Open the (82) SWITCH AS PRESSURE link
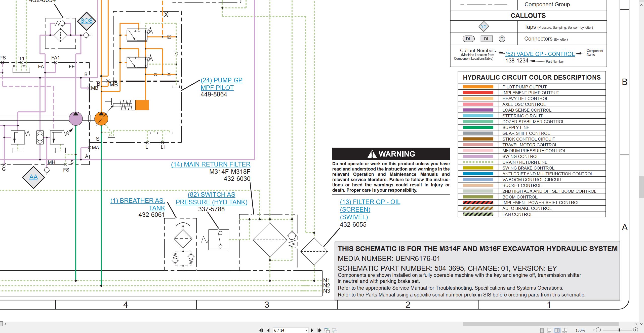 212,198
